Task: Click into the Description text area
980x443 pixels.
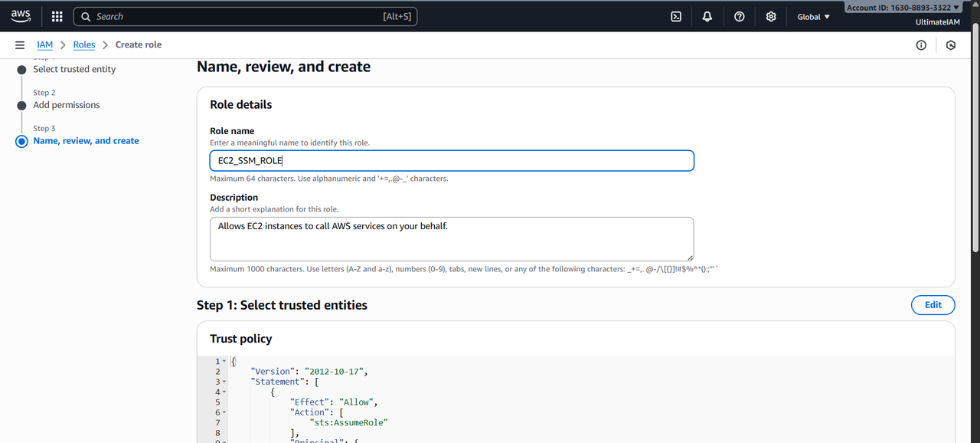Action: coord(452,238)
